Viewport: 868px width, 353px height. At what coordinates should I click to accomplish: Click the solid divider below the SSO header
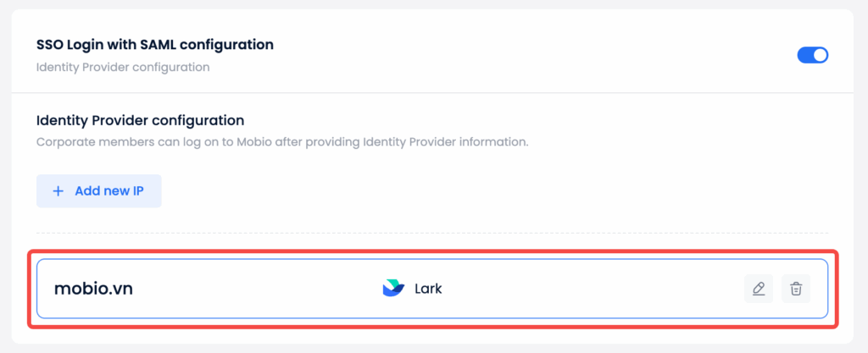[x=432, y=92]
